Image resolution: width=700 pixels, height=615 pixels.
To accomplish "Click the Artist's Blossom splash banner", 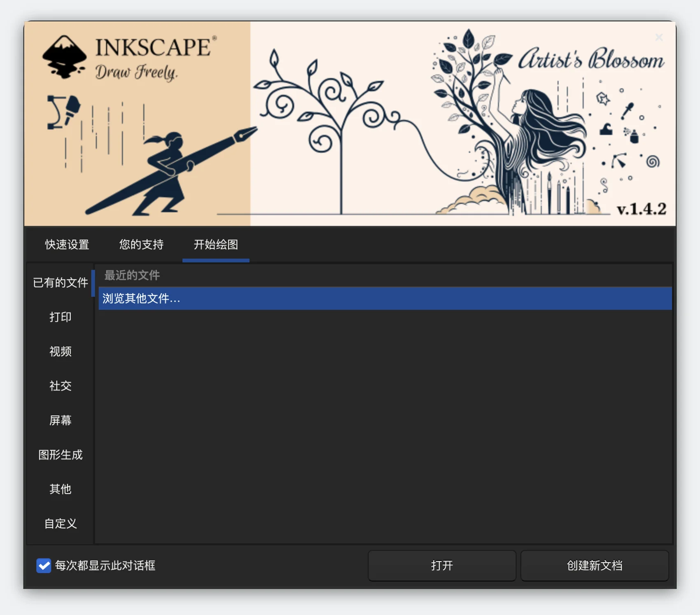I will pyautogui.click(x=350, y=123).
